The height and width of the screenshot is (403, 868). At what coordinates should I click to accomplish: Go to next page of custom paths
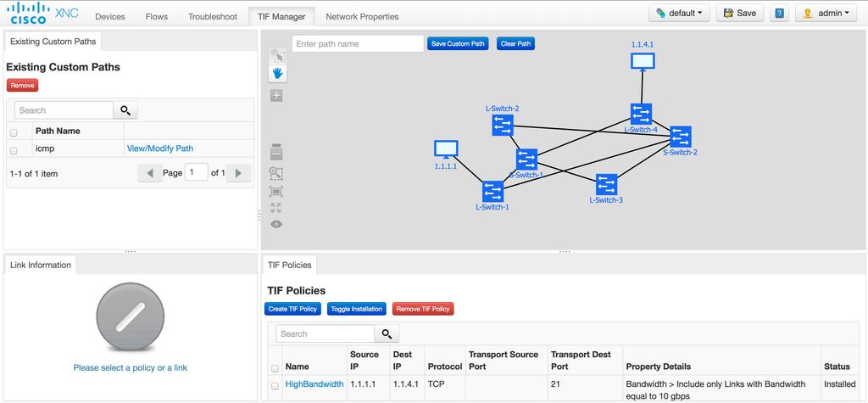click(x=238, y=173)
